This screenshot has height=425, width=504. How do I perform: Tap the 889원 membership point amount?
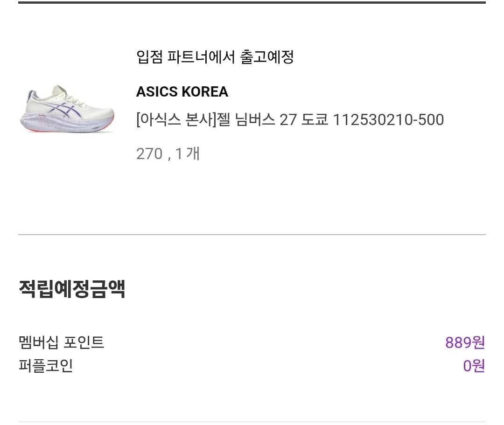tap(465, 342)
